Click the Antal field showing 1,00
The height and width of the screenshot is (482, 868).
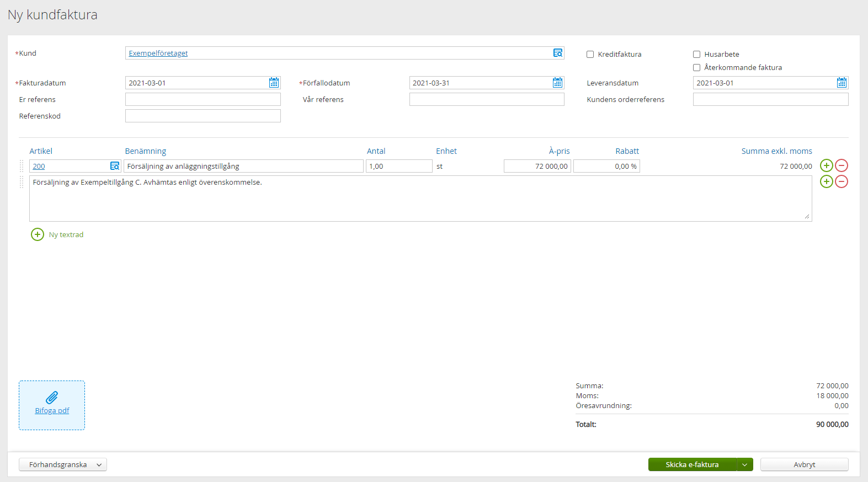pos(399,166)
